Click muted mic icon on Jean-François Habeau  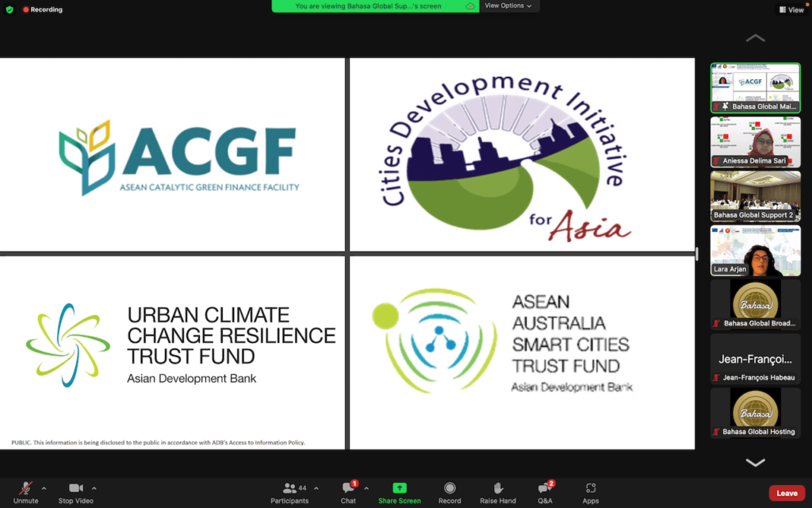click(x=717, y=377)
